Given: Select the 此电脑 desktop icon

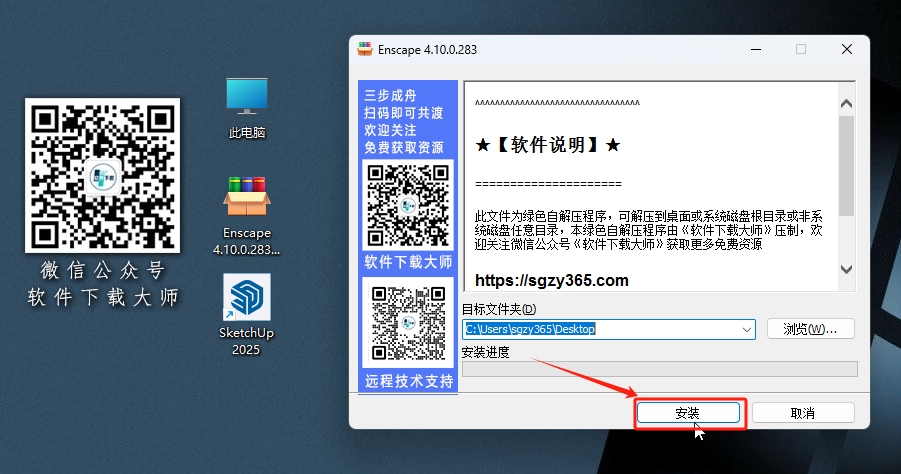Looking at the screenshot, I should [x=247, y=108].
